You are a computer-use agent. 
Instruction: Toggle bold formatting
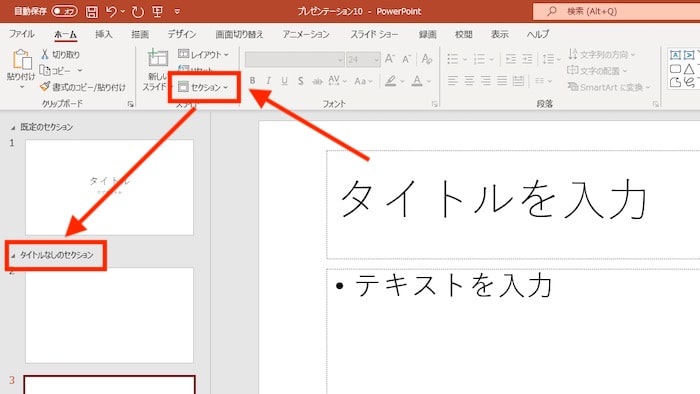[x=252, y=81]
